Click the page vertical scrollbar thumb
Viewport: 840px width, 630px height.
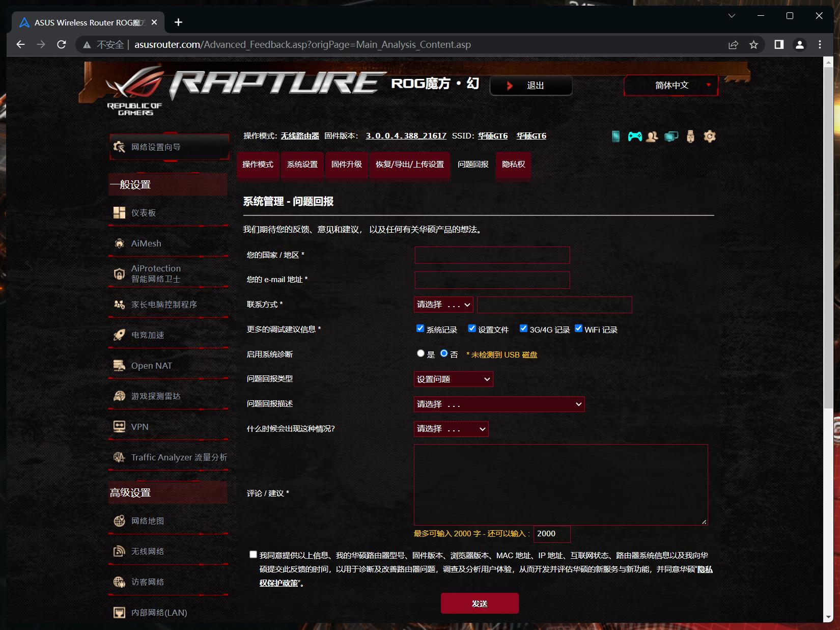click(828, 237)
